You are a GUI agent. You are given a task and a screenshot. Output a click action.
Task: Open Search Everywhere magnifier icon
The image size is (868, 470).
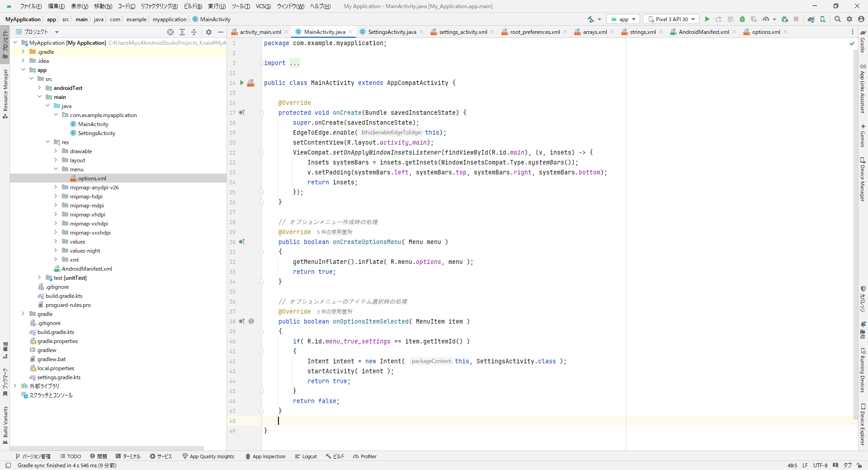(x=838, y=19)
